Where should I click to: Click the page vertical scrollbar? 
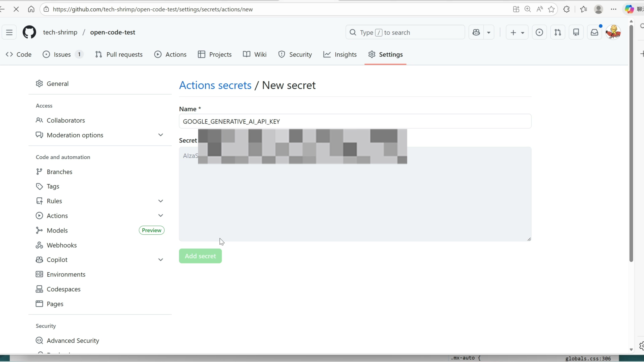631,142
